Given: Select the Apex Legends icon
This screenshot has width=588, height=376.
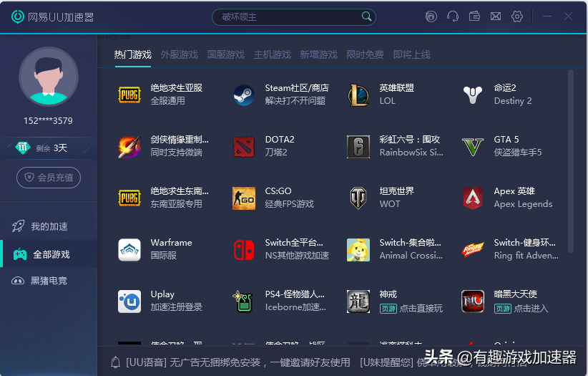Looking at the screenshot, I should coord(473,198).
